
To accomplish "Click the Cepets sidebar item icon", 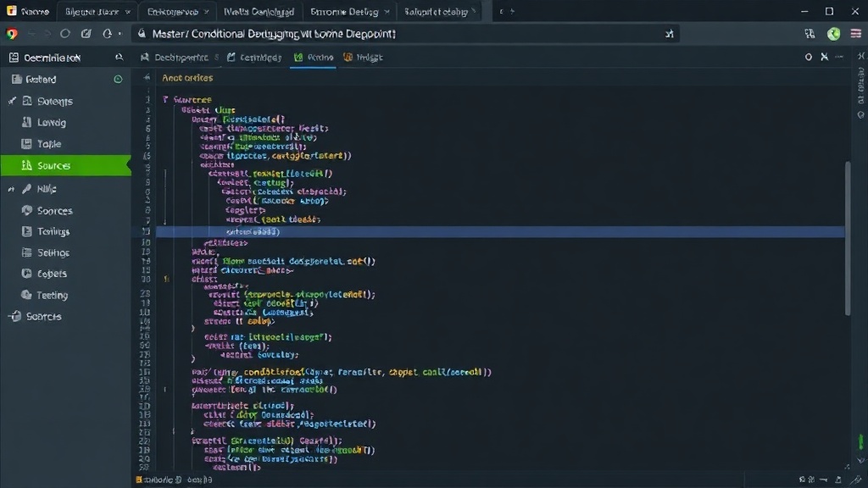I will (26, 274).
